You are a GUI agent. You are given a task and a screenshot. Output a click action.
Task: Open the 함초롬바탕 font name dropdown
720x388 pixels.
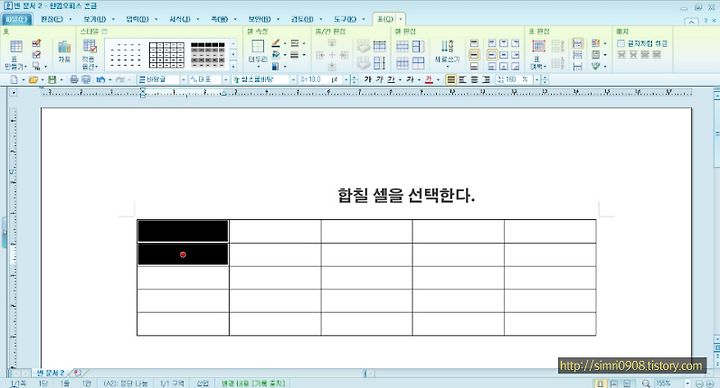coord(293,79)
